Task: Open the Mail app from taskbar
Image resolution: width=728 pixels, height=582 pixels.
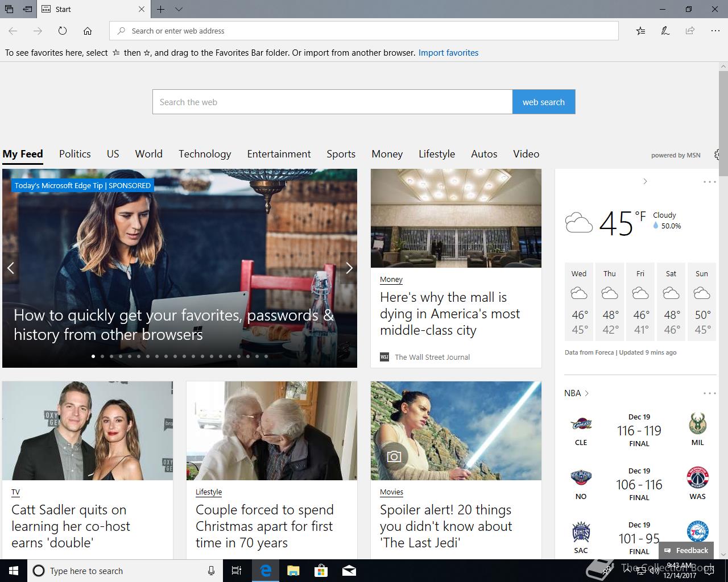Action: coord(349,571)
